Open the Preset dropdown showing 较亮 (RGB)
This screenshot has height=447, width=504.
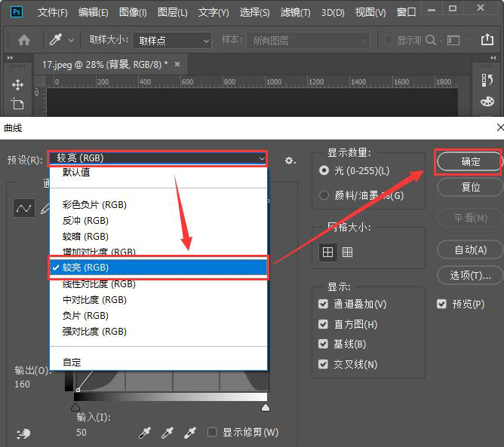click(x=158, y=158)
